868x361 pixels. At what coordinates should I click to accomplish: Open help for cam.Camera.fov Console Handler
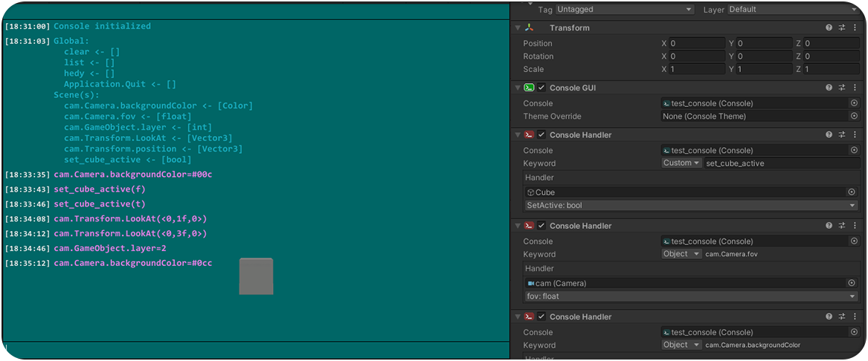tap(829, 226)
